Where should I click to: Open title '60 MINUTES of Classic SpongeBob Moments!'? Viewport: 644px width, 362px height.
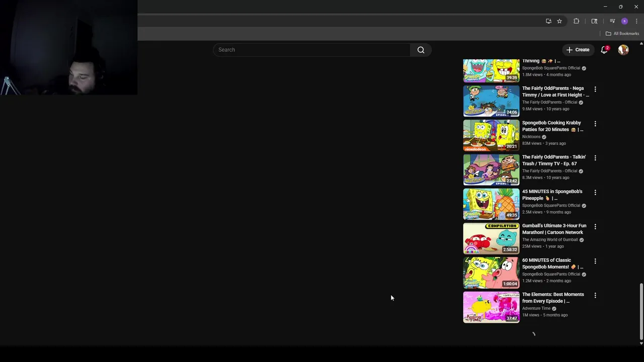click(x=552, y=263)
